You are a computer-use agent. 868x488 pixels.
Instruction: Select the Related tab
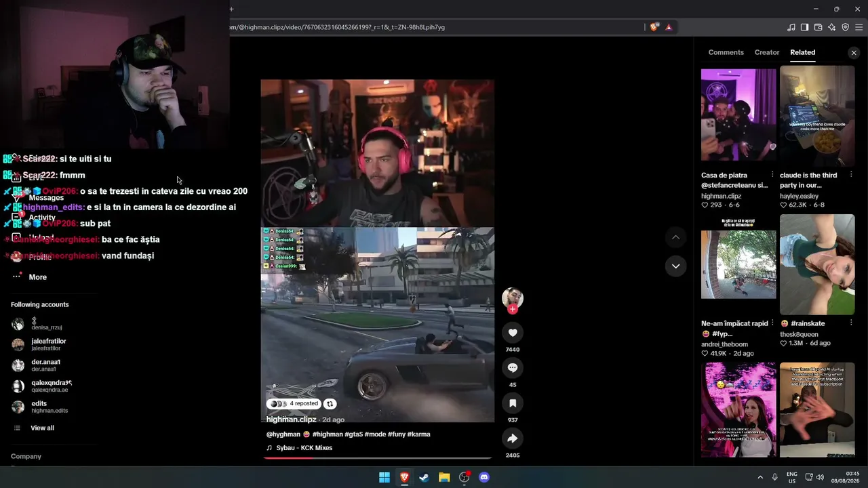tap(802, 52)
